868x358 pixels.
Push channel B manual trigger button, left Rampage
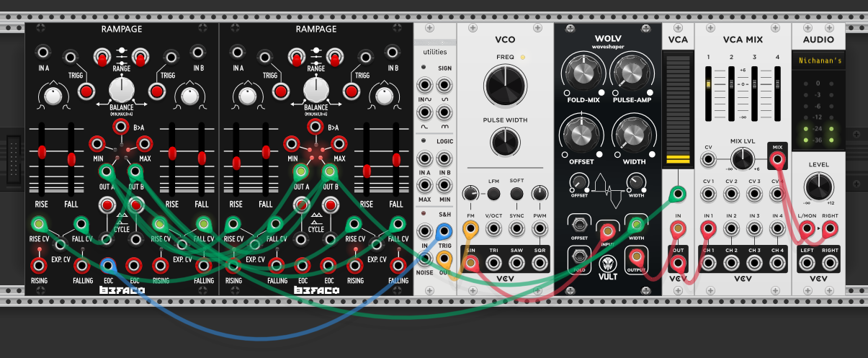(156, 91)
